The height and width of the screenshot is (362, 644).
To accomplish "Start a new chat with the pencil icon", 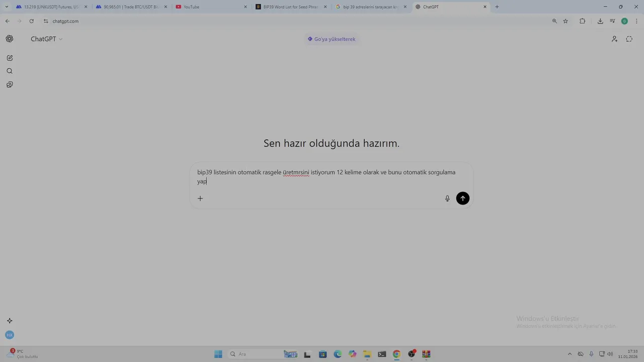I will coord(10,58).
